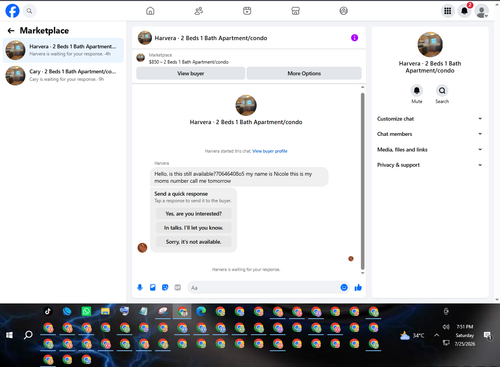Send quick reply 'Sorry, it's not available.'

(194, 242)
